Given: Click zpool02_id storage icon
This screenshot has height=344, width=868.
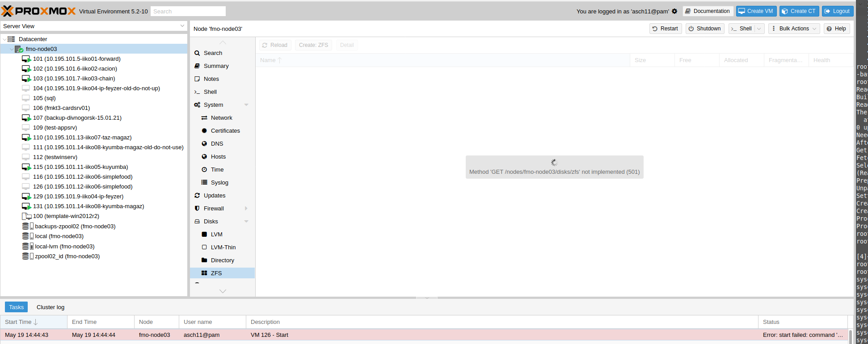Looking at the screenshot, I should click(x=28, y=256).
